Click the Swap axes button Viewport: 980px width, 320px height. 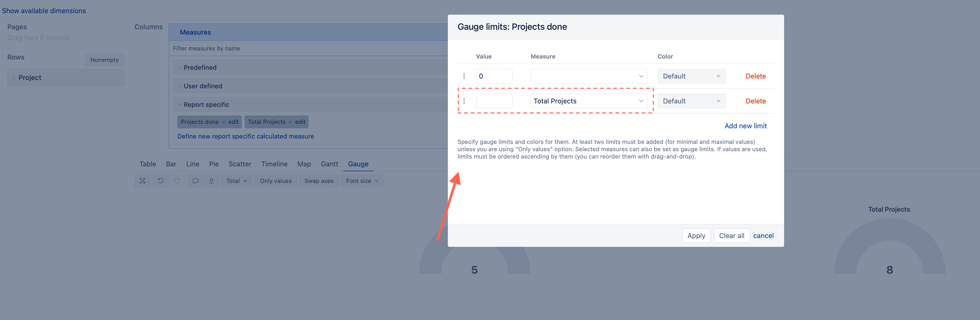(x=319, y=181)
